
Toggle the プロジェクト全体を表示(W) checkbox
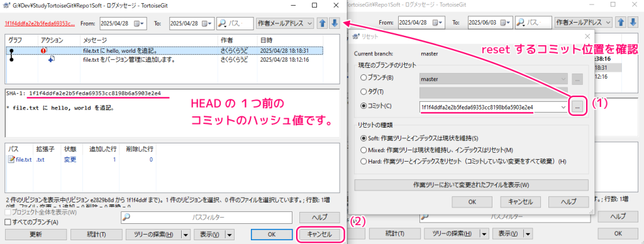click(8, 213)
